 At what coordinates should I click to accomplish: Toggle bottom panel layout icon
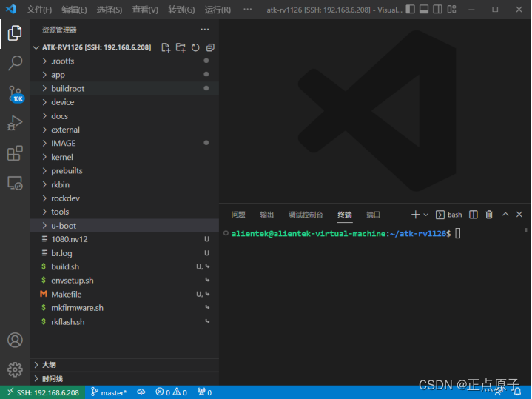(424, 9)
